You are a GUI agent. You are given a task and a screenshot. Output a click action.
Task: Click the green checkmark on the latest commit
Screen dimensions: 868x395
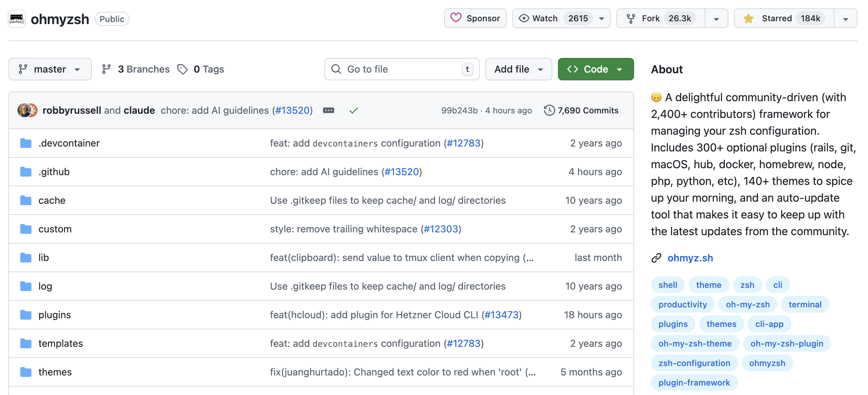354,110
